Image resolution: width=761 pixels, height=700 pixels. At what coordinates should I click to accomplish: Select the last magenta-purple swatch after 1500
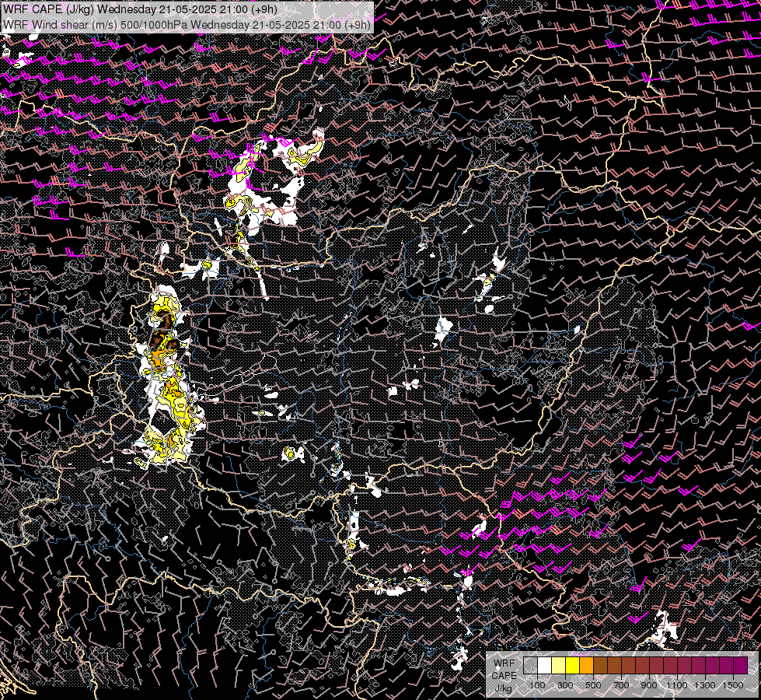click(x=740, y=665)
